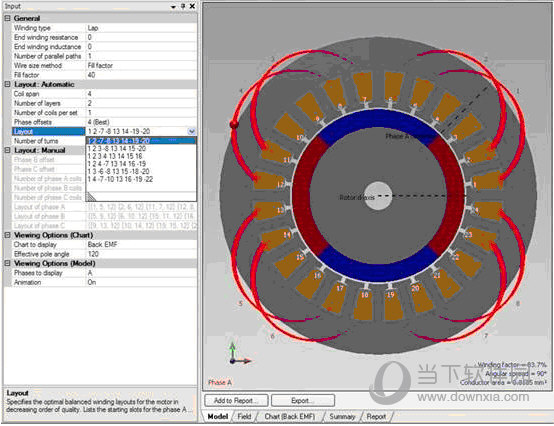
Task: Click the Export button
Action: (303, 401)
